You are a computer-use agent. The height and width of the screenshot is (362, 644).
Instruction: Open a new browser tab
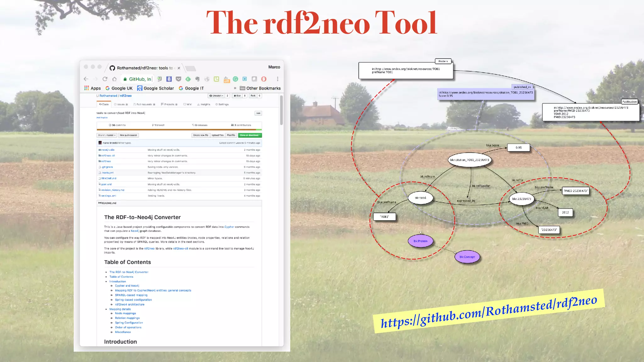point(191,68)
